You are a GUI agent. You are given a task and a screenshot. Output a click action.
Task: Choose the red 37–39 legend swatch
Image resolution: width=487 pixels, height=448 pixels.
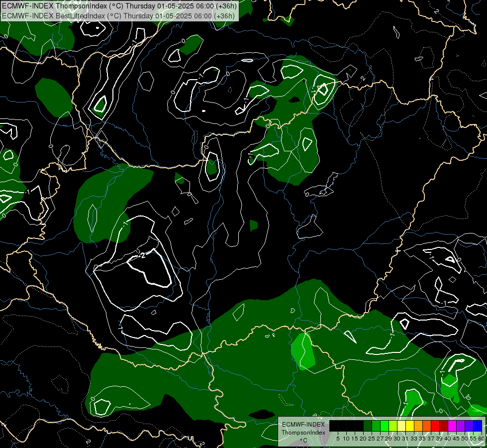click(435, 426)
